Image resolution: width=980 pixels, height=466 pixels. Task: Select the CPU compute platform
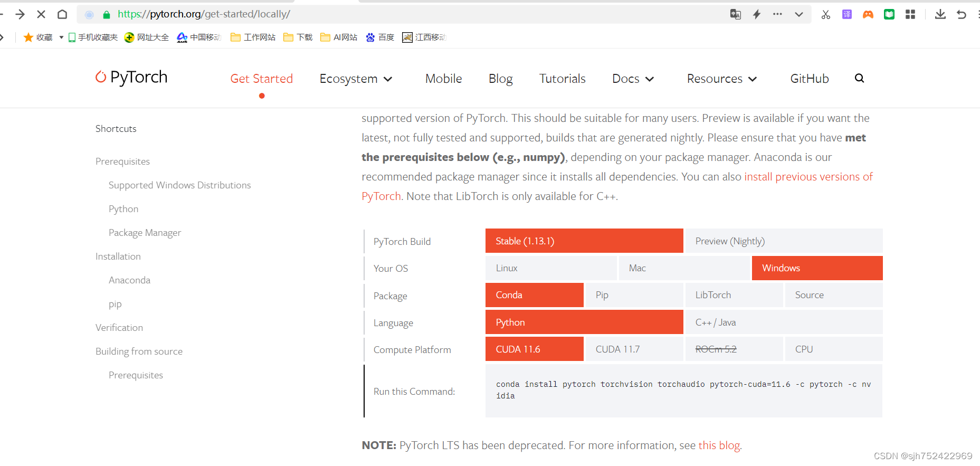pos(834,349)
